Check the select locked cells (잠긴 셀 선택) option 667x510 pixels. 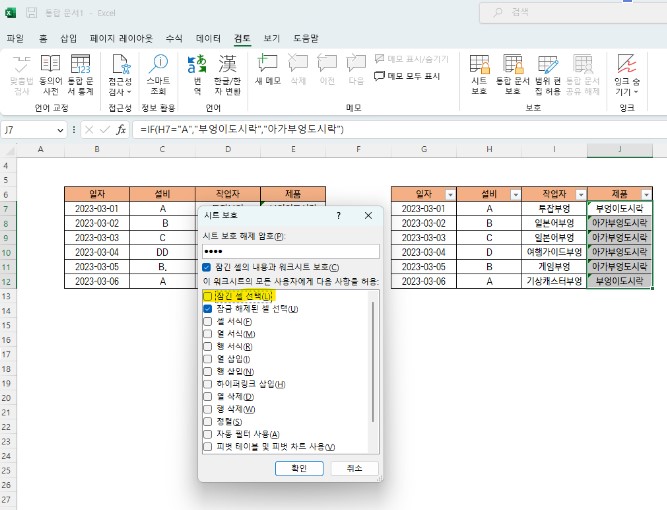pos(207,296)
